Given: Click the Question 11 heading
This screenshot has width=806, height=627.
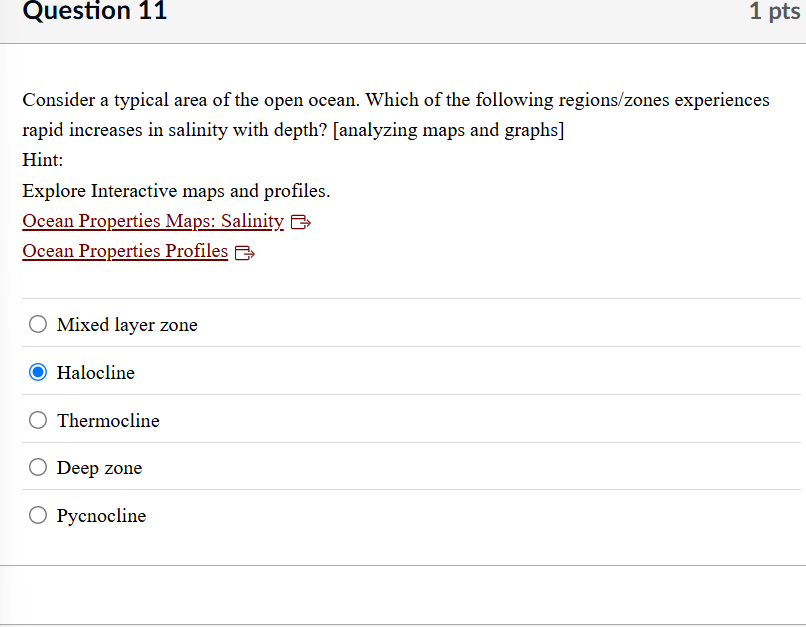Looking at the screenshot, I should 94,12.
